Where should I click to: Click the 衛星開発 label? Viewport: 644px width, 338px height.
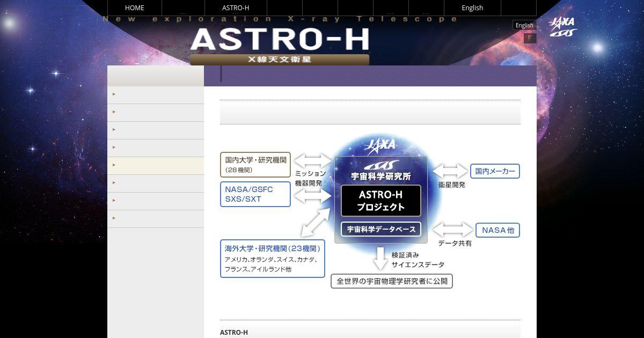[x=452, y=185]
